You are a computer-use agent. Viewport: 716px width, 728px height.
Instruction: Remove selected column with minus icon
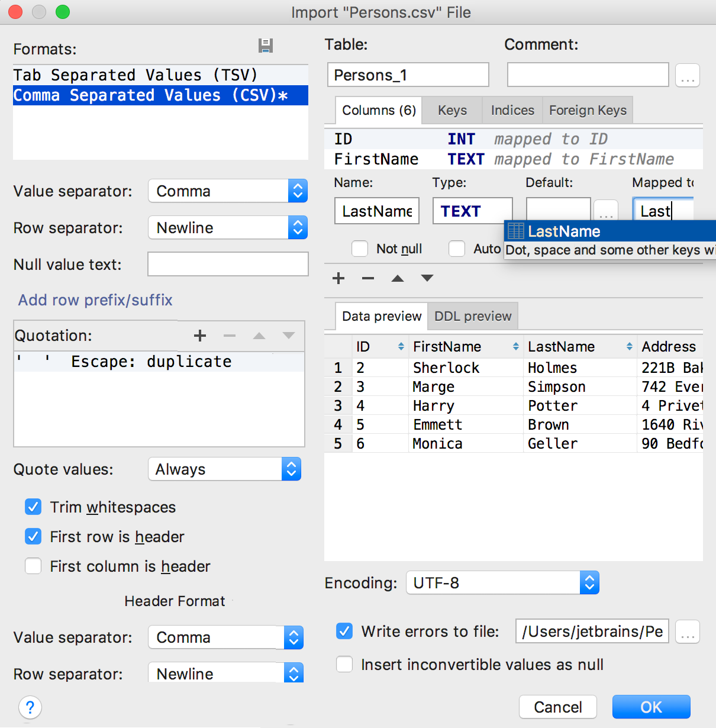point(368,278)
